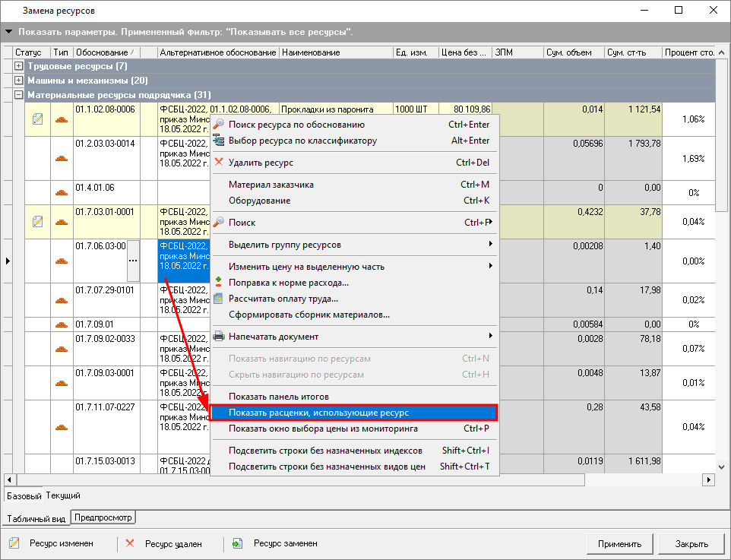
Task: Click the red X icon for 'Удалить ресурс'
Action: [219, 163]
